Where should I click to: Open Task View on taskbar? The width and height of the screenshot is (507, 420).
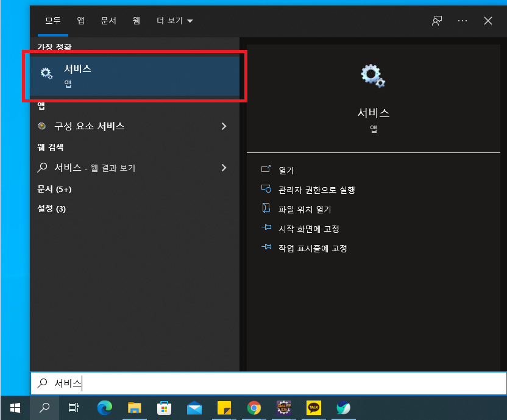point(74,408)
